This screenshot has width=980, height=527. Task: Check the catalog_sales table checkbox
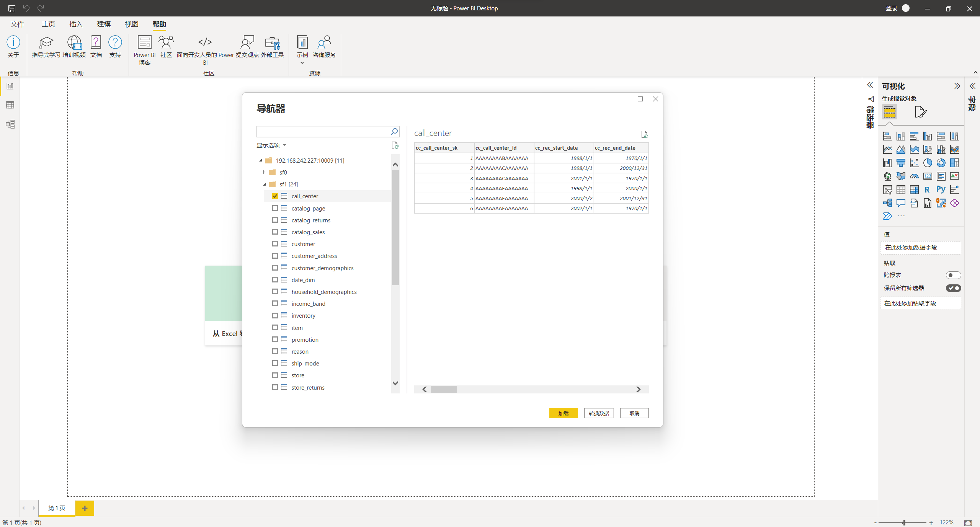[275, 232]
